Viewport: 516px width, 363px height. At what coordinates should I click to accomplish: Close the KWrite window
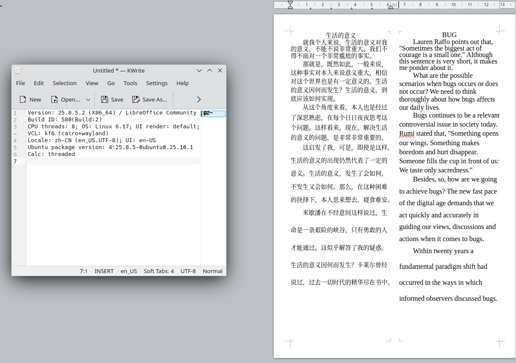(x=220, y=70)
